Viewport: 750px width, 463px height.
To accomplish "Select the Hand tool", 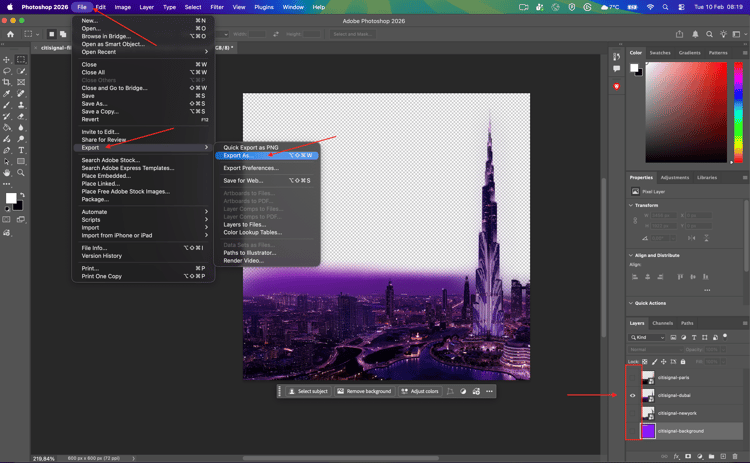I will [7, 172].
